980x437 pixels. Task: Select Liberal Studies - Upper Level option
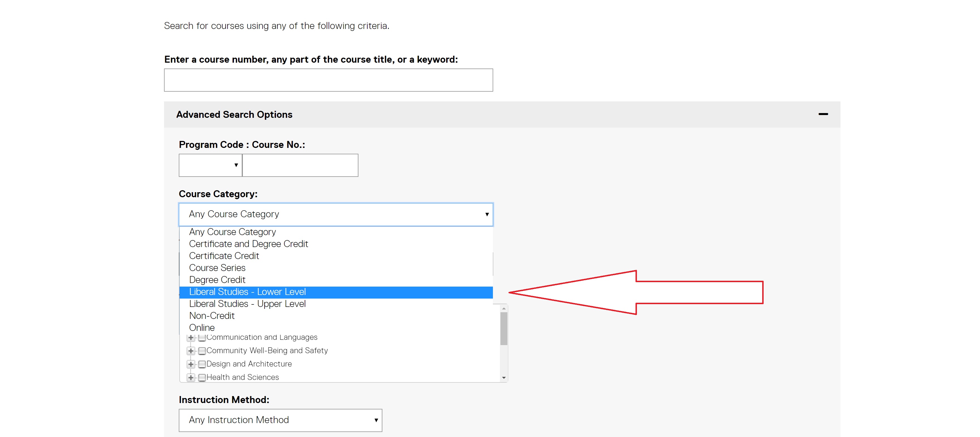[x=247, y=304]
